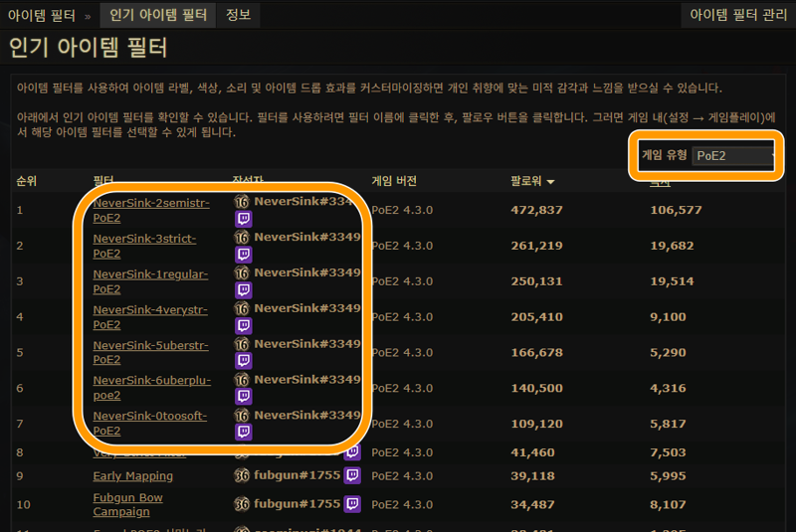
Task: Click challenge badge 16 in NeverSink-5uberstr-PoE2 row
Action: point(242,344)
